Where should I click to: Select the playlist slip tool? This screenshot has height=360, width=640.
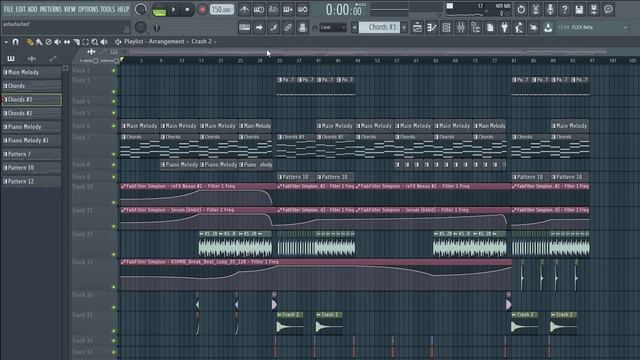click(67, 42)
